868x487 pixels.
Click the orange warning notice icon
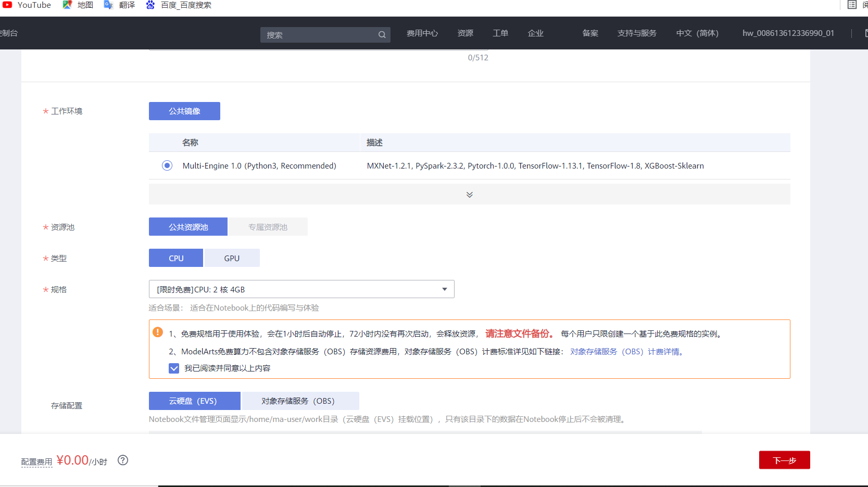tap(158, 332)
